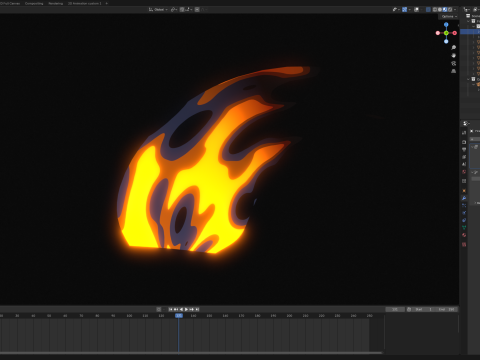Play animation in reverse

pos(181,309)
